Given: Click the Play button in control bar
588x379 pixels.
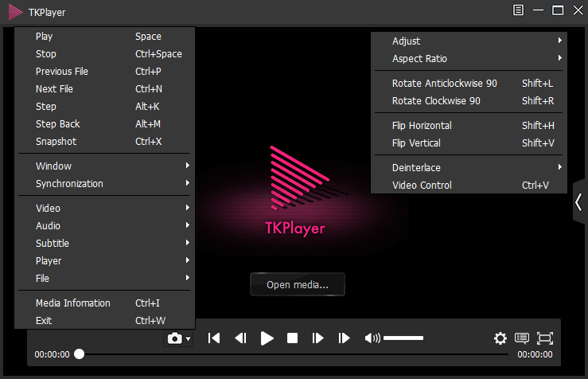Looking at the screenshot, I should coord(267,338).
